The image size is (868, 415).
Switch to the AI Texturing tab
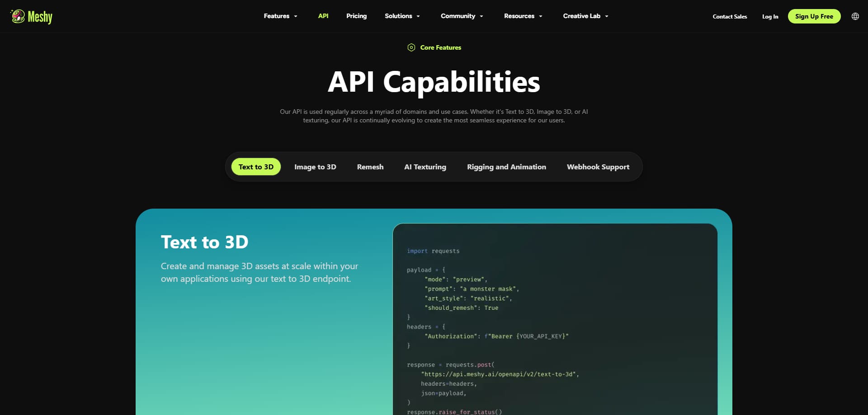point(425,167)
